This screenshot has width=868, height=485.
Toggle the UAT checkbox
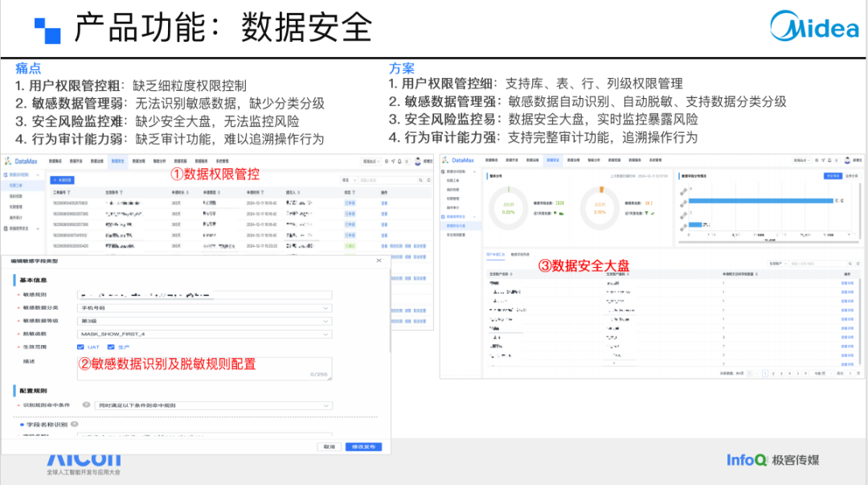(80, 347)
